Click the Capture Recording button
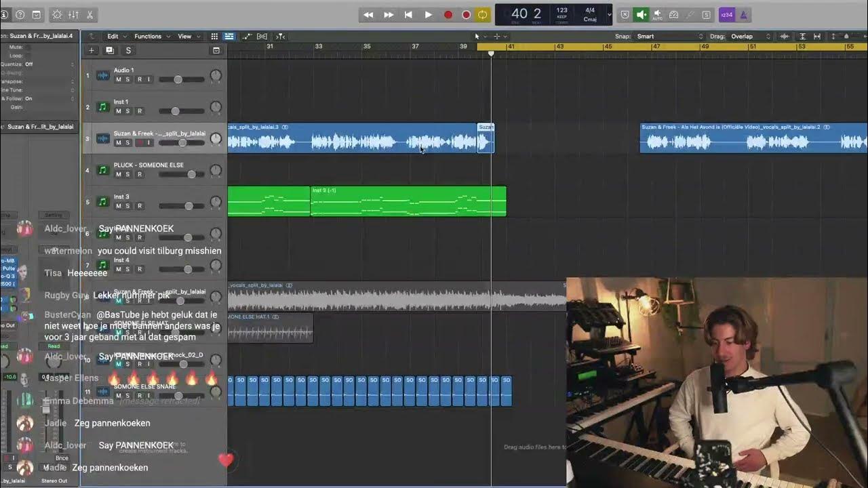The image size is (868, 488). tap(466, 14)
